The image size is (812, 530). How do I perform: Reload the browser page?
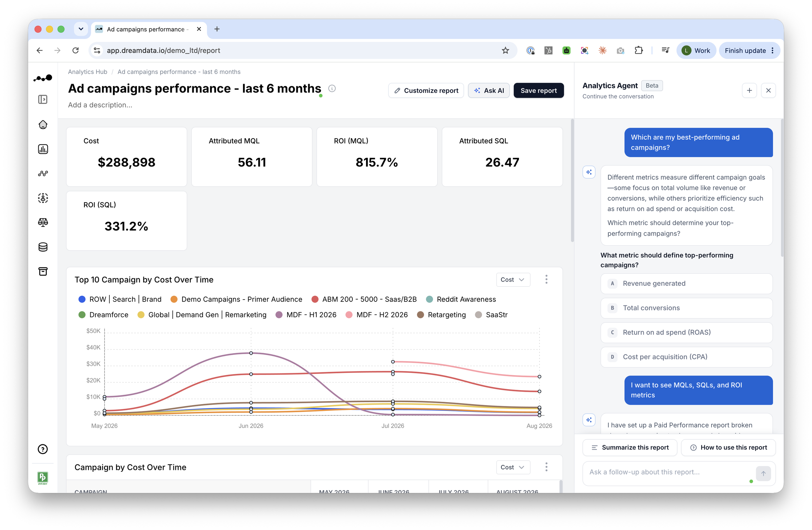[76, 50]
